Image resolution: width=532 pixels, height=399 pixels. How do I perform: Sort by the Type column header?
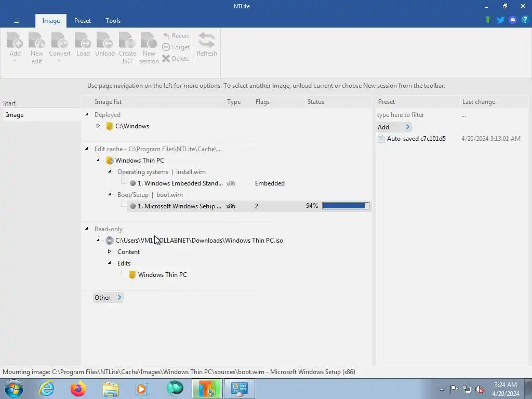[x=239, y=102]
